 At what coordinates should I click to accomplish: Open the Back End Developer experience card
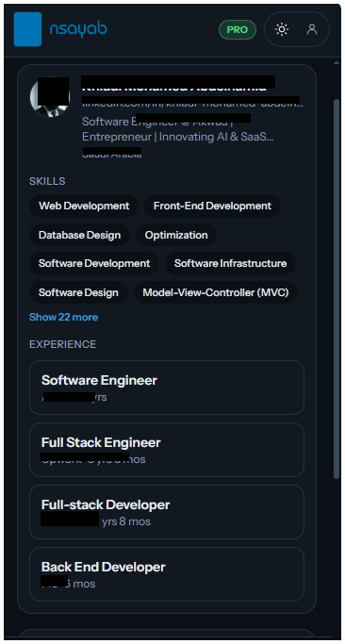(167, 574)
